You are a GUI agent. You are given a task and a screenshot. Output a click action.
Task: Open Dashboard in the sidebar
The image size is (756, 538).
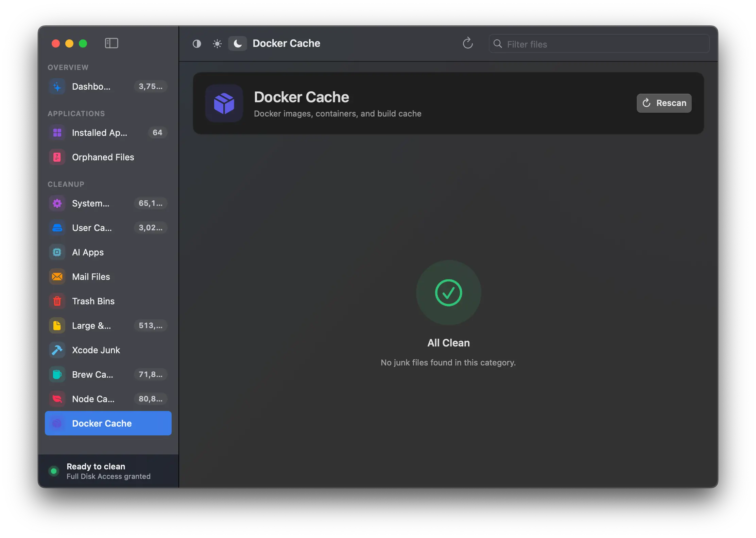click(x=108, y=86)
